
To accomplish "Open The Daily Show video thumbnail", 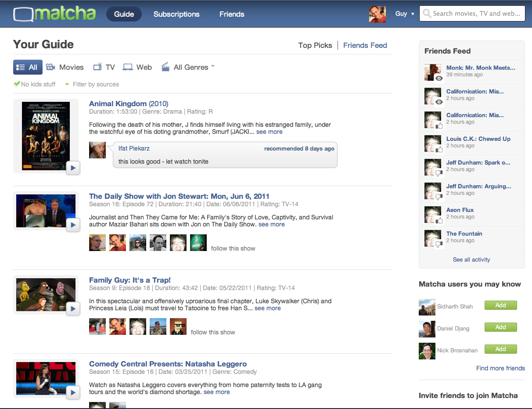I will (x=46, y=211).
